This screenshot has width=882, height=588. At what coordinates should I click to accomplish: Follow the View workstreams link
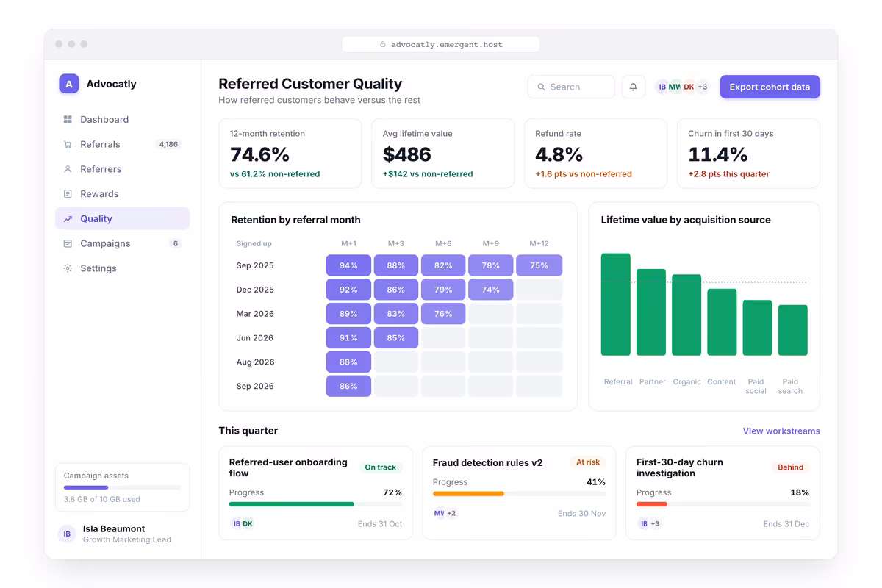pyautogui.click(x=781, y=431)
